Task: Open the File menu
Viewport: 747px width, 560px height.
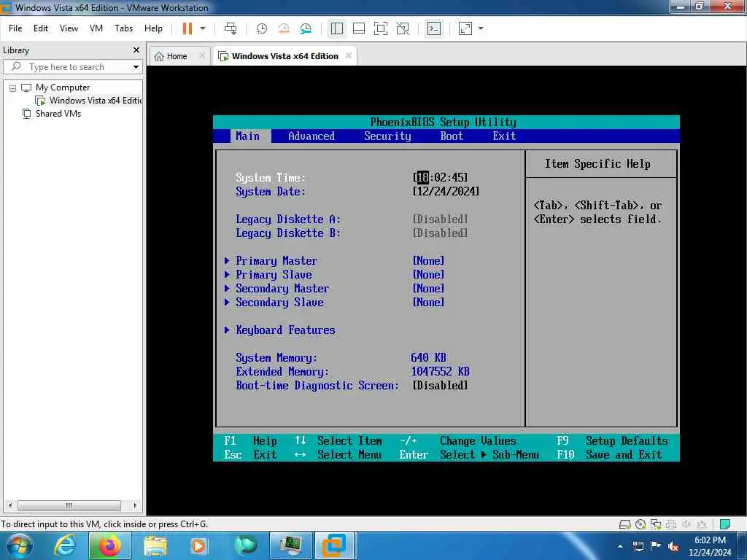Action: click(15, 28)
